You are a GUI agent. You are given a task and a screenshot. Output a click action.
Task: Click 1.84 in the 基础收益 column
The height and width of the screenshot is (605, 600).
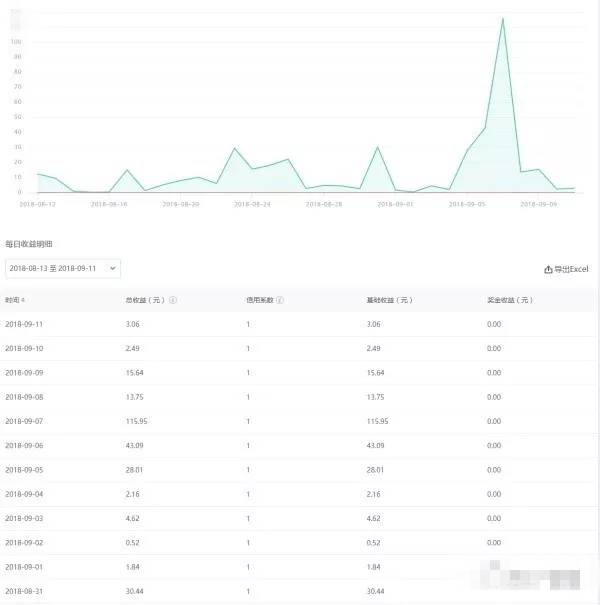374,567
